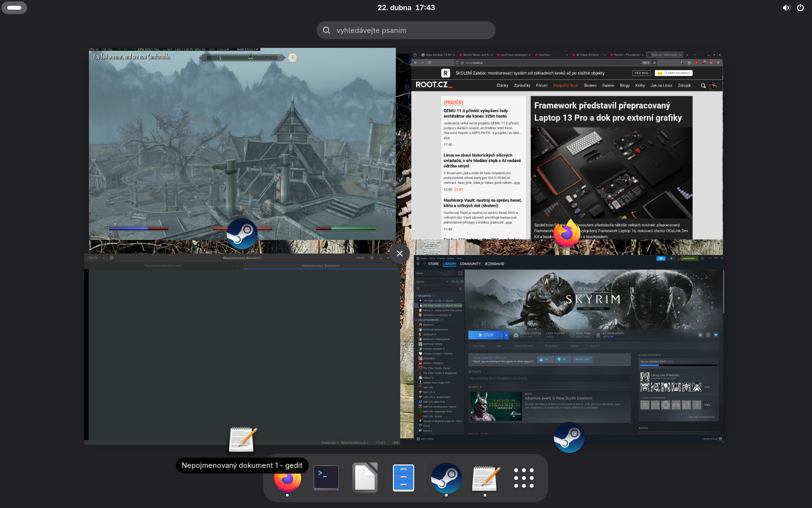Click the workspace indicator pill in top bar
This screenshot has width=812, height=508.
(x=14, y=8)
